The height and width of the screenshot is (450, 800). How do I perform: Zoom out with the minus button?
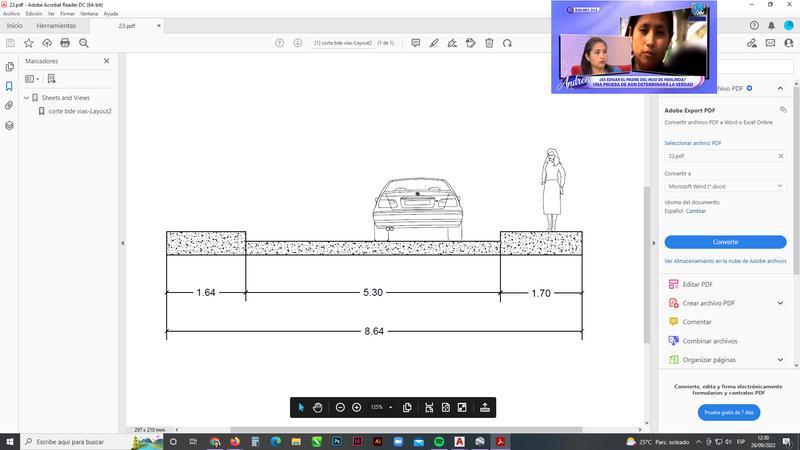click(340, 407)
